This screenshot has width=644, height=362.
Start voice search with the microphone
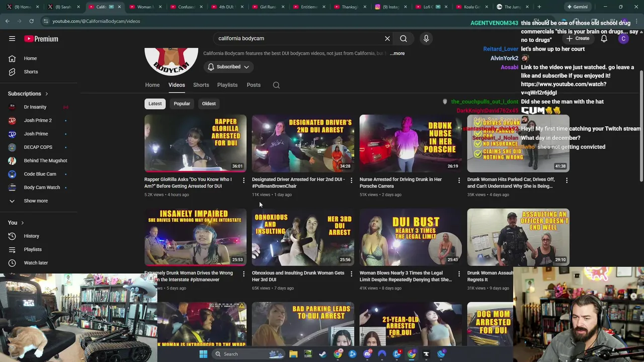click(426, 38)
